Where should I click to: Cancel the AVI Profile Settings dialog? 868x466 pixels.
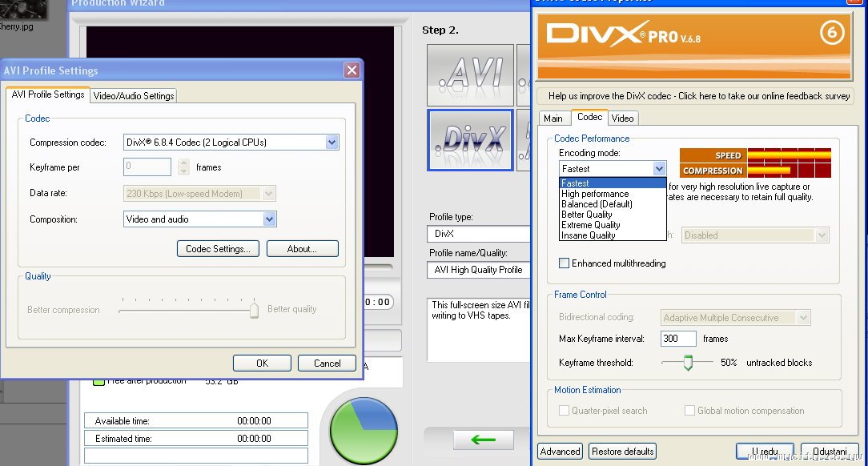tap(328, 363)
